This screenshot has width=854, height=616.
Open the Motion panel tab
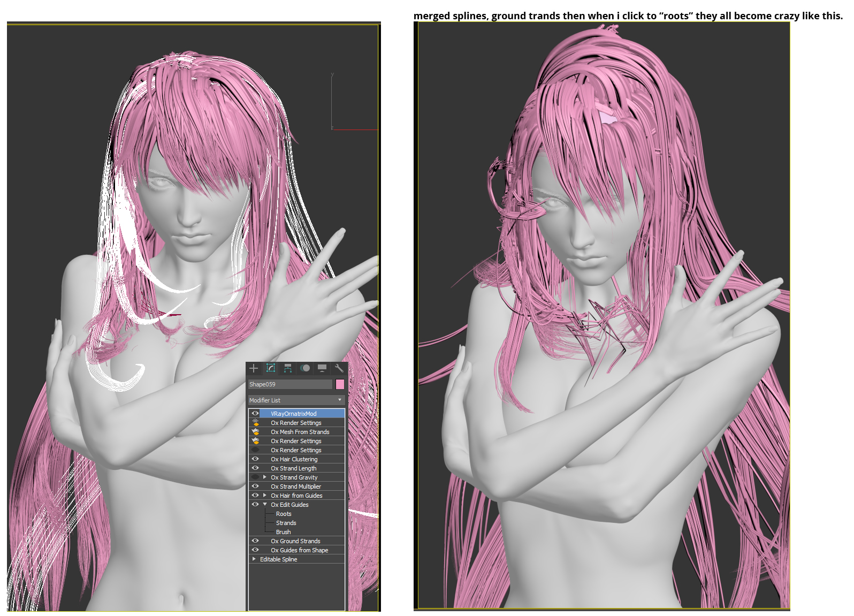coord(305,368)
